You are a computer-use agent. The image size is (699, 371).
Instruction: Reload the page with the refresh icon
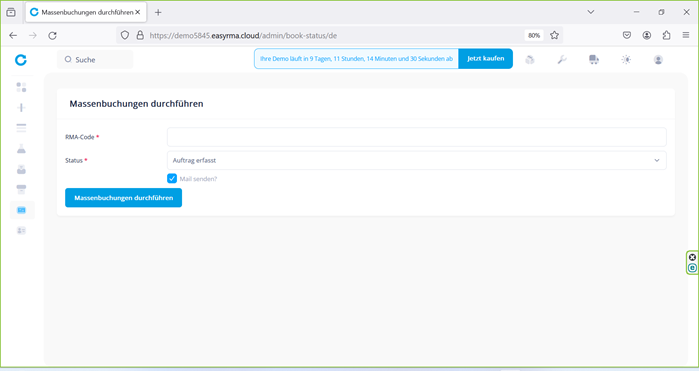[x=52, y=35]
